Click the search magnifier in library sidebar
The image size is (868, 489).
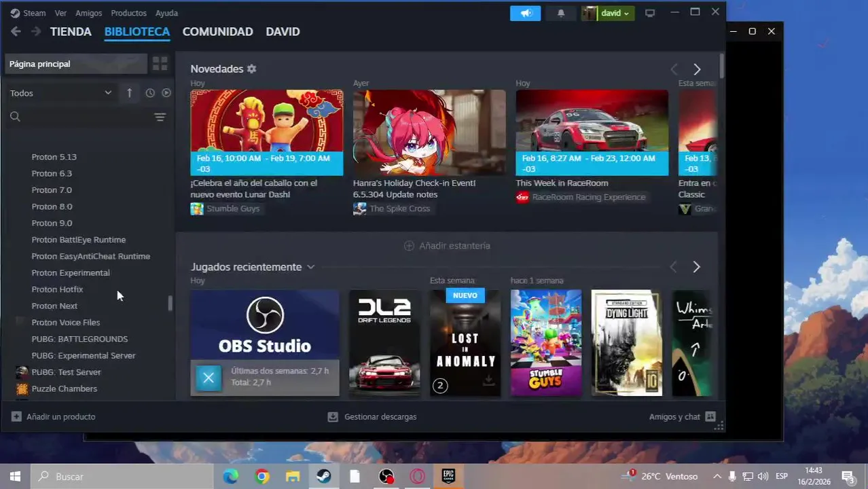tap(15, 117)
